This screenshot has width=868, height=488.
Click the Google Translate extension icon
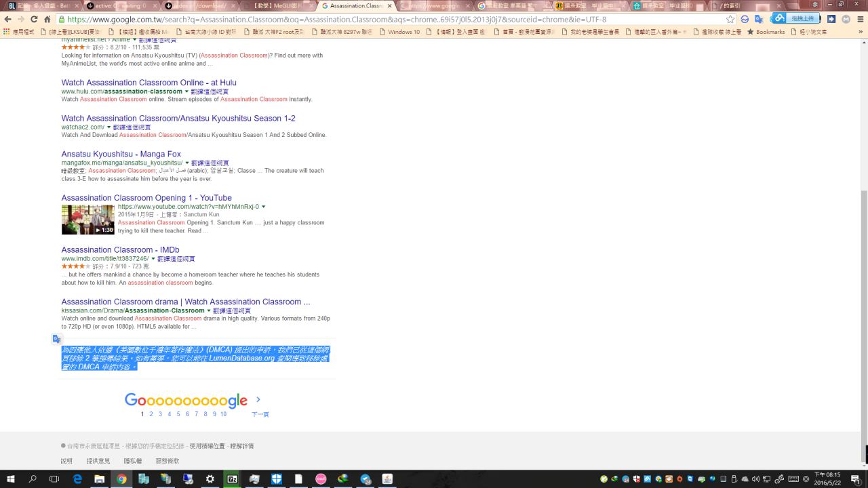coord(758,19)
